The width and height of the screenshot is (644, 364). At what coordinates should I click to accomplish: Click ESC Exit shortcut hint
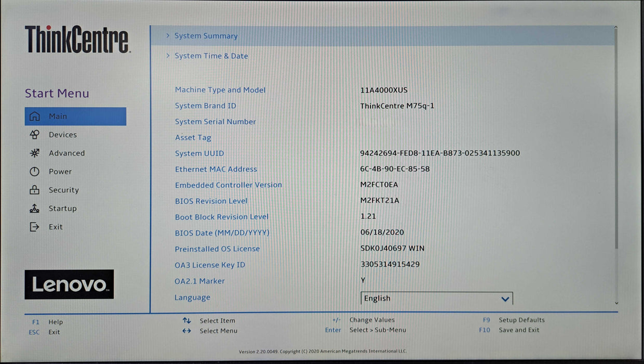(44, 332)
